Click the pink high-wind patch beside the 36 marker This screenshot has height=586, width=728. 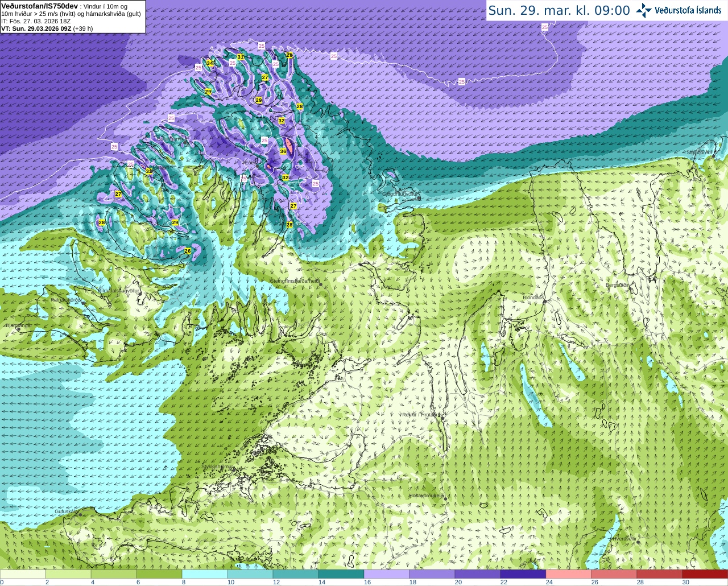pos(289,147)
